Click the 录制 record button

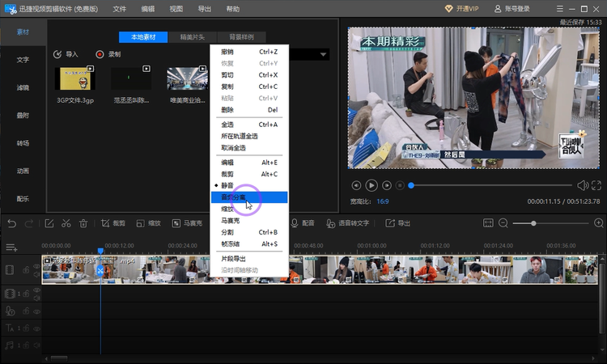[108, 54]
